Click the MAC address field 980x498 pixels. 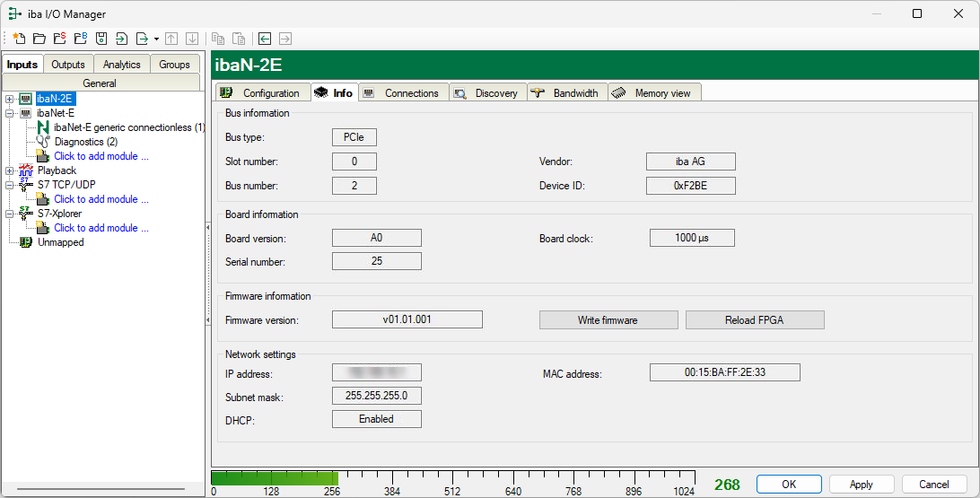[724, 372]
